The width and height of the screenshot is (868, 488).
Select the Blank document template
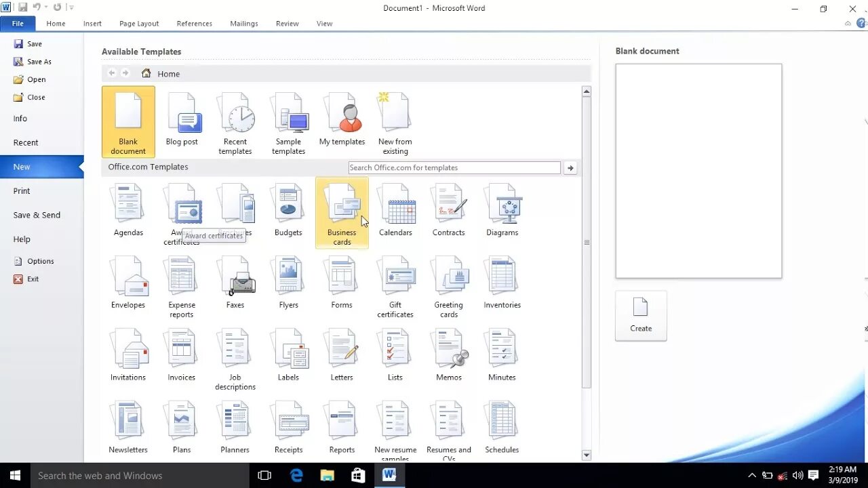[128, 122]
